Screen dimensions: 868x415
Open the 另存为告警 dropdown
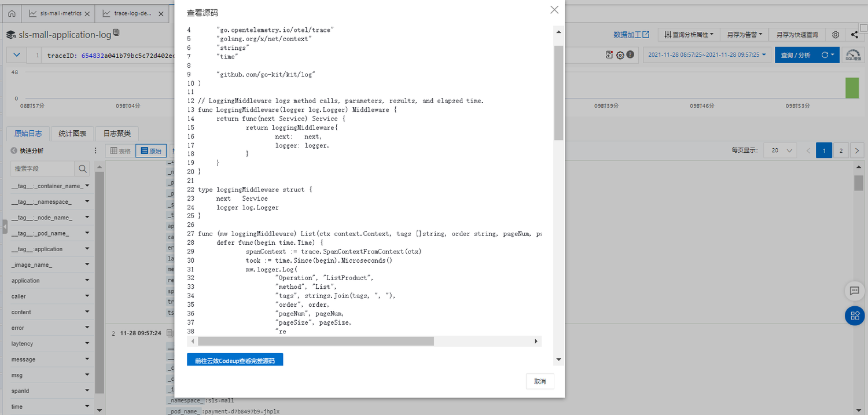[x=745, y=35]
